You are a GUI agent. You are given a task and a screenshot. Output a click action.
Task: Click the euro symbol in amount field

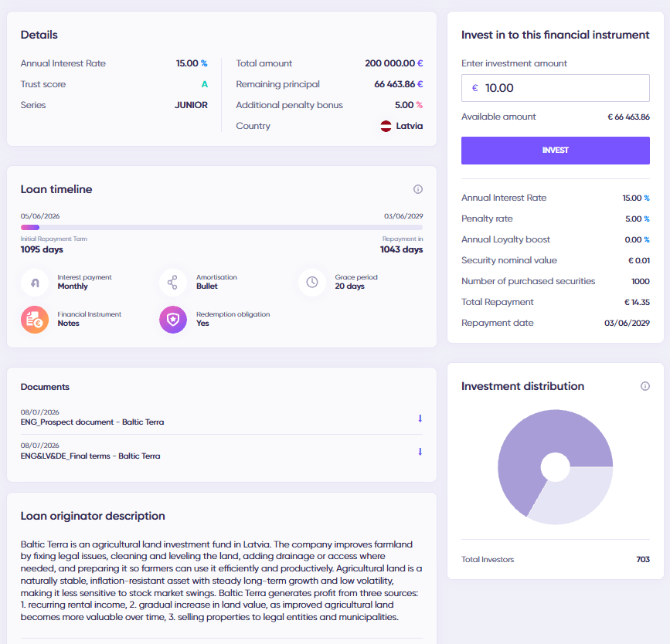(x=474, y=88)
